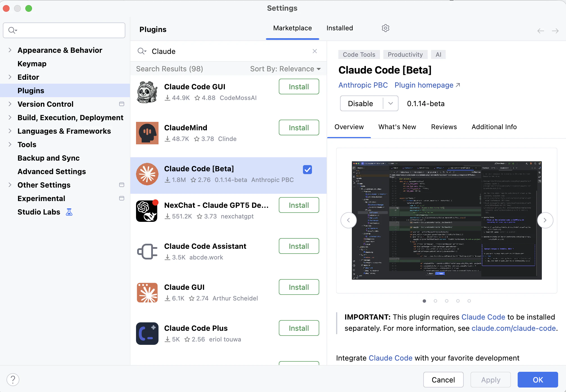Click the Productivity tag
Screen dimensions: 566x392
click(405, 54)
